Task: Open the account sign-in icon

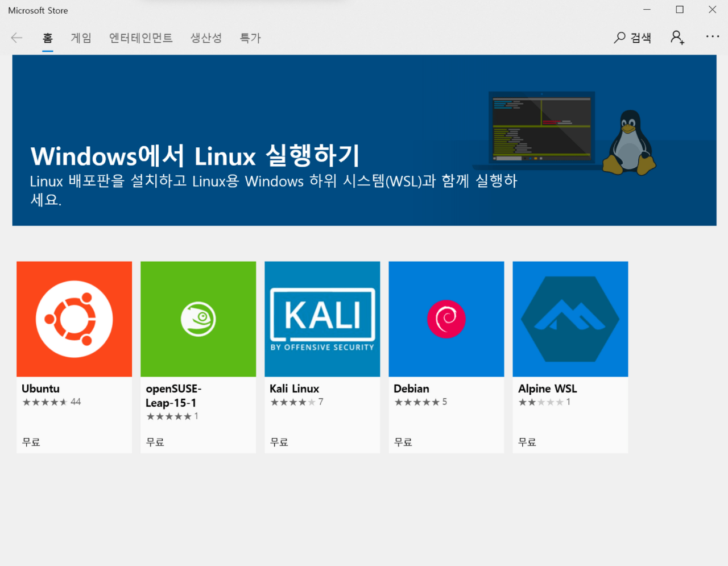Action: point(677,38)
